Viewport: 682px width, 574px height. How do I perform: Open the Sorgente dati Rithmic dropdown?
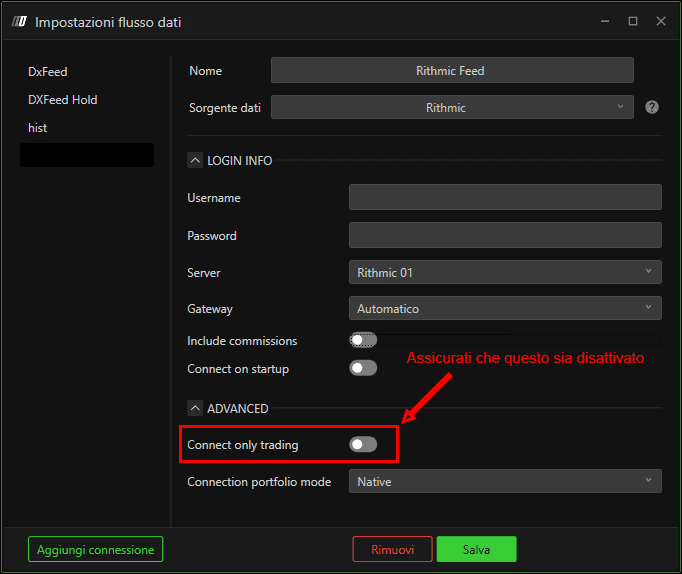coord(452,107)
